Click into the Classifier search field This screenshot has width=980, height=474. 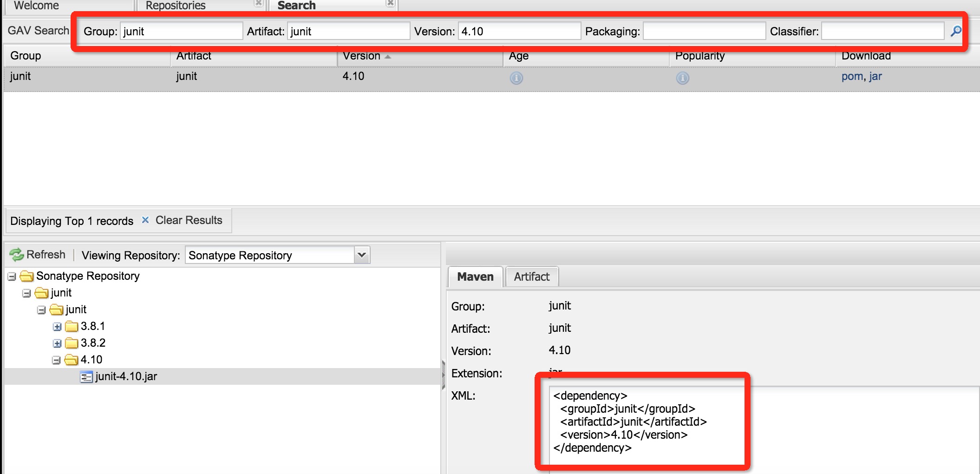point(882,31)
